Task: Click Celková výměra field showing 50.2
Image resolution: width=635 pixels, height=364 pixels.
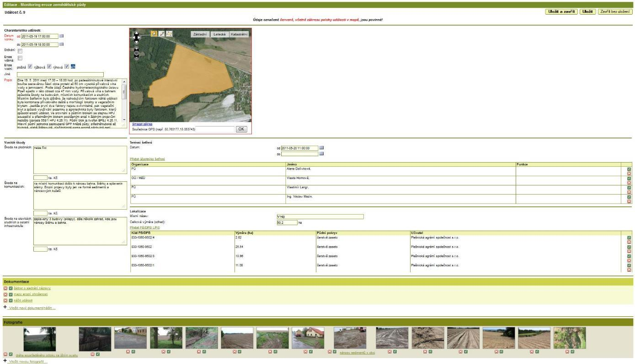Action: (x=287, y=222)
